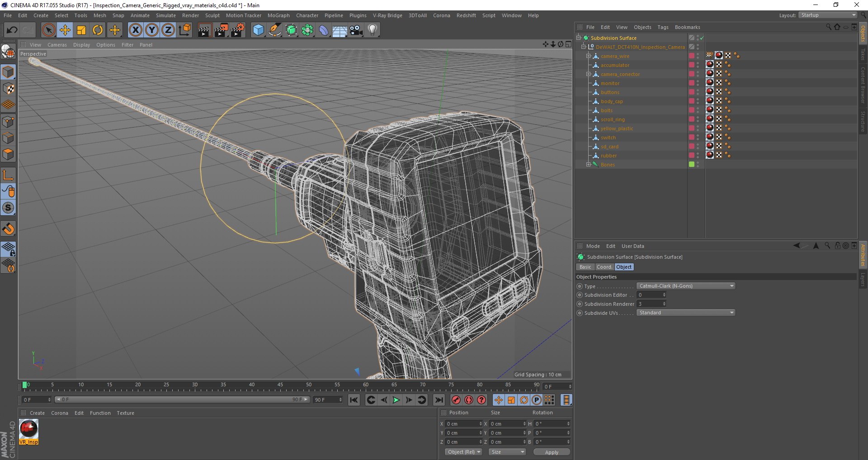
Task: Activate the Move tool
Action: click(x=65, y=30)
